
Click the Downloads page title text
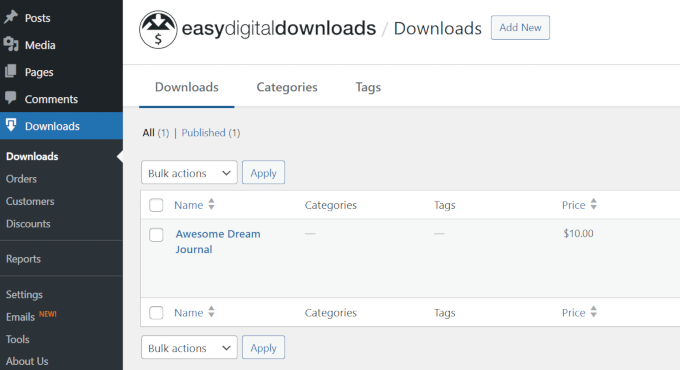coord(437,29)
